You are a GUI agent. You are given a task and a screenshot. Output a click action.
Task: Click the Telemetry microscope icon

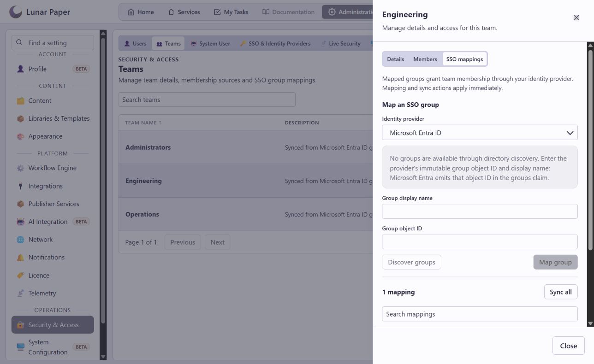[x=20, y=293]
